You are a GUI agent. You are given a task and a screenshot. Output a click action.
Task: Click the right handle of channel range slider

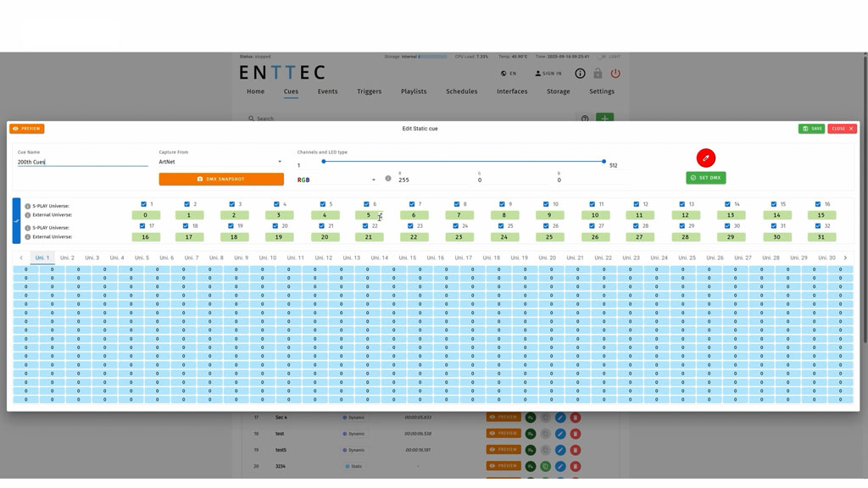pyautogui.click(x=604, y=161)
